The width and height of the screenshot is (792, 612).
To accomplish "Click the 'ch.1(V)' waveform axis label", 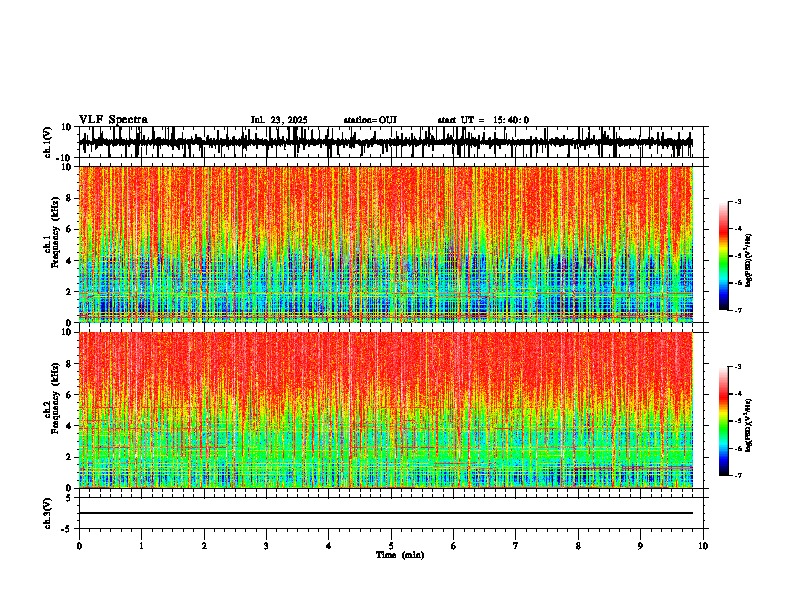I will click(48, 142).
